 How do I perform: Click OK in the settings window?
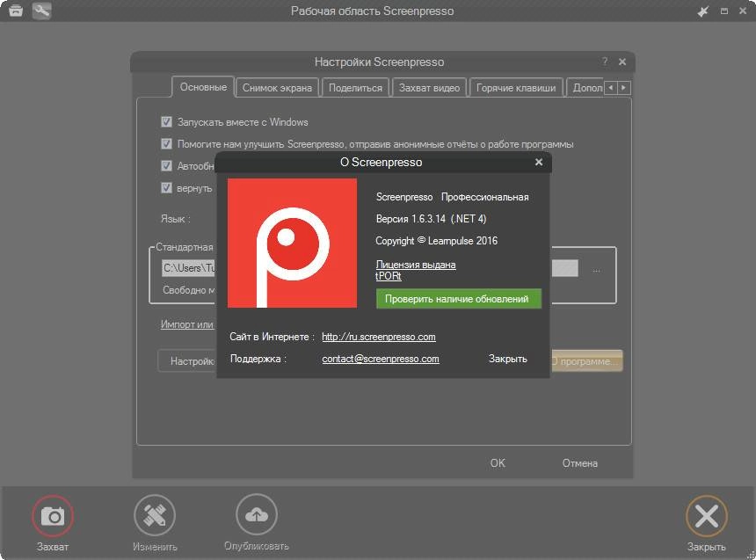pos(498,463)
